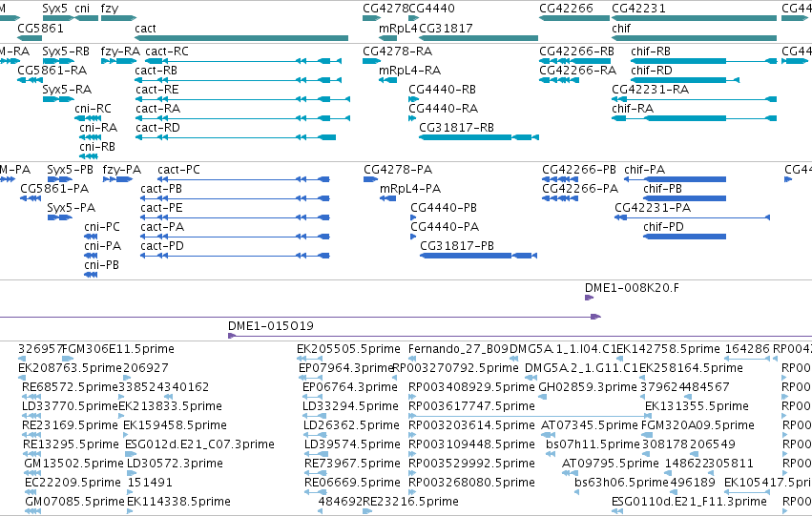
Task: Click the mRpL4-RA transcript
Action: click(x=388, y=80)
